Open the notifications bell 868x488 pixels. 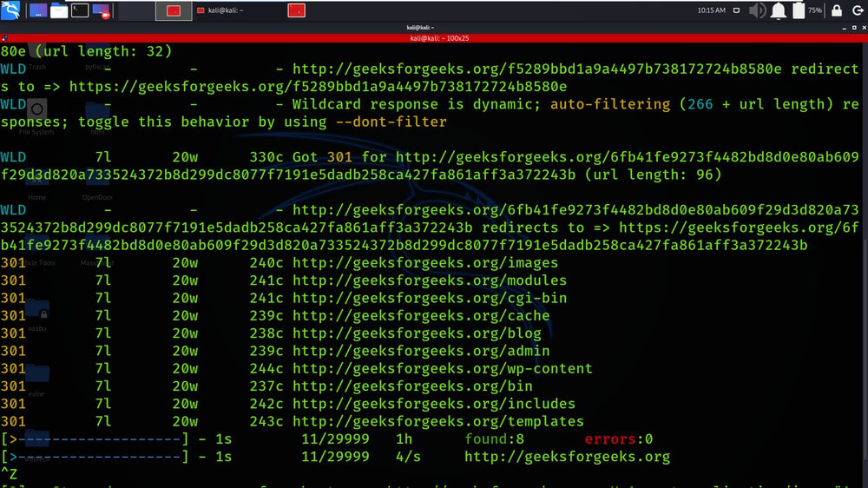[779, 10]
